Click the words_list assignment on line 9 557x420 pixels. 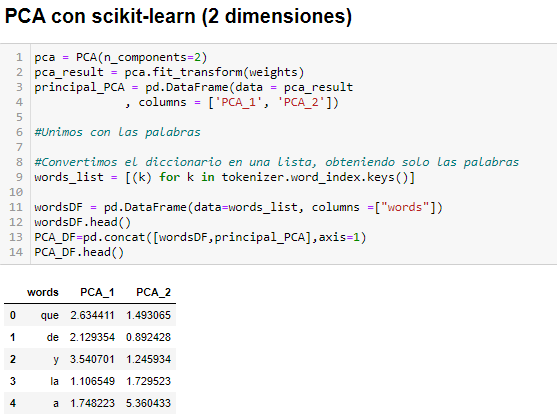click(x=225, y=177)
